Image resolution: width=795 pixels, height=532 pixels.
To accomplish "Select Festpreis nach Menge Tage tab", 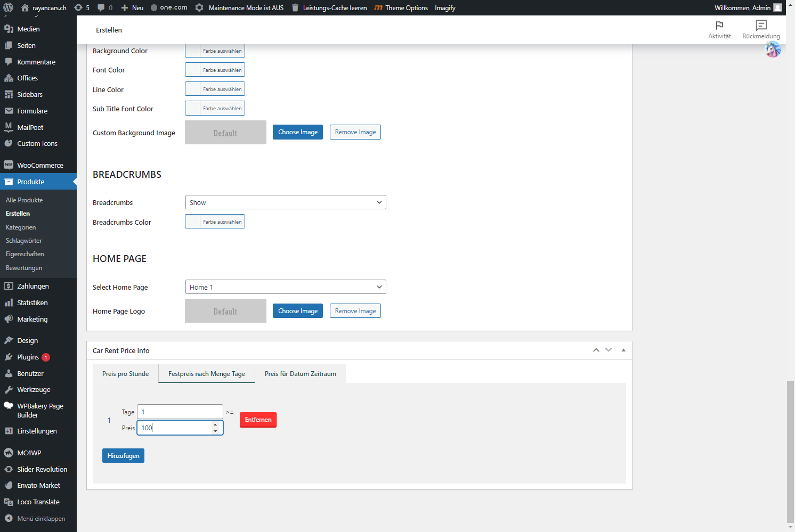I will coord(207,374).
